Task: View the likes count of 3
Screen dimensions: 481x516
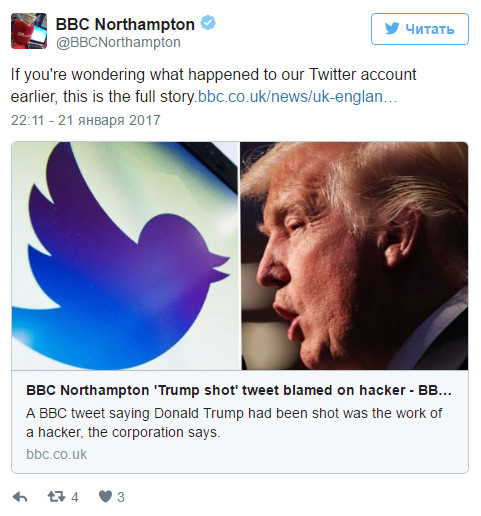Action: pyautogui.click(x=121, y=497)
